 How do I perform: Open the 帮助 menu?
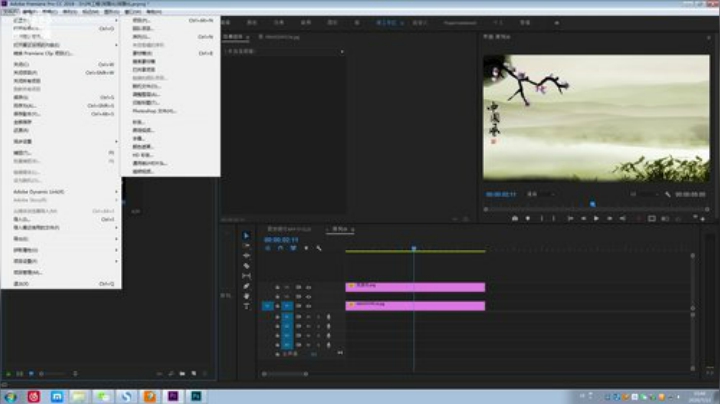[x=154, y=11]
